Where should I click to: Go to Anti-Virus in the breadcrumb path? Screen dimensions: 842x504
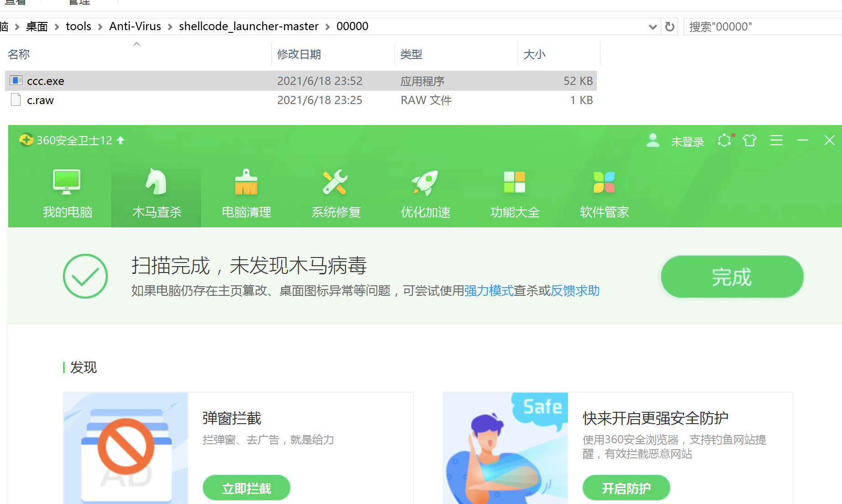(135, 26)
